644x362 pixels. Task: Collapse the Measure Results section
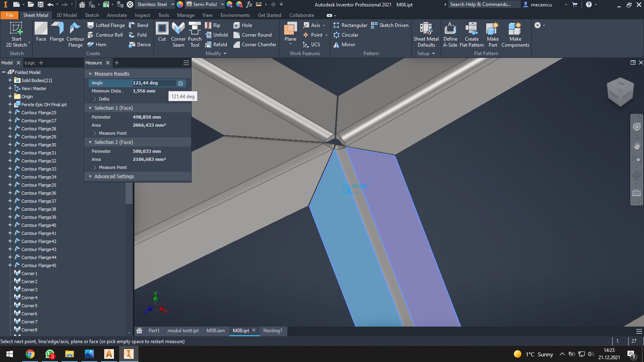90,74
